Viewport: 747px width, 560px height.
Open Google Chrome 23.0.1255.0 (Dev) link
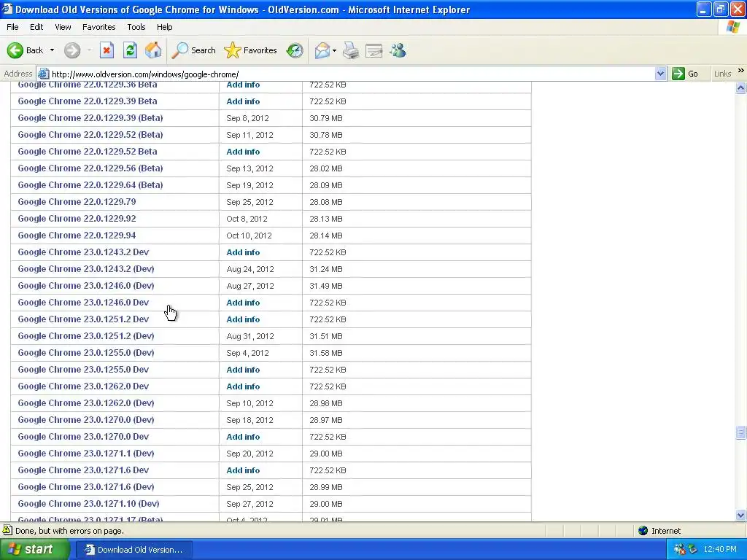pyautogui.click(x=86, y=353)
